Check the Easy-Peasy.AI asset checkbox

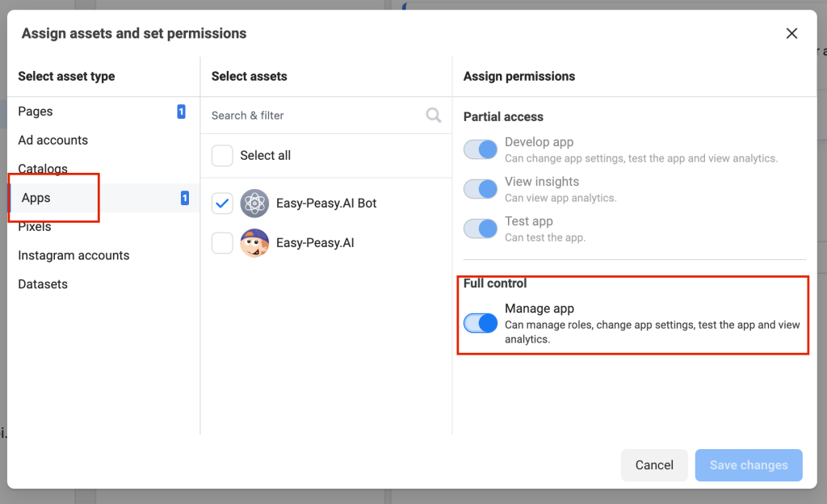click(222, 243)
